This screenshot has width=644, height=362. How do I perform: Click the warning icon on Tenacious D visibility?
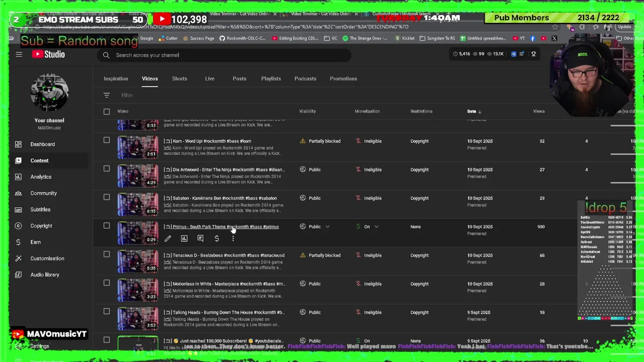[302, 255]
